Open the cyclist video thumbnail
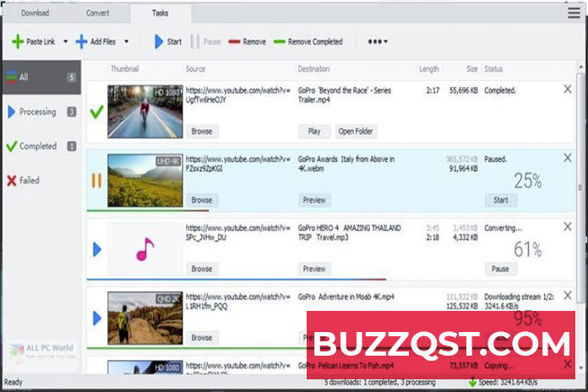This screenshot has width=588, height=392. click(x=145, y=112)
